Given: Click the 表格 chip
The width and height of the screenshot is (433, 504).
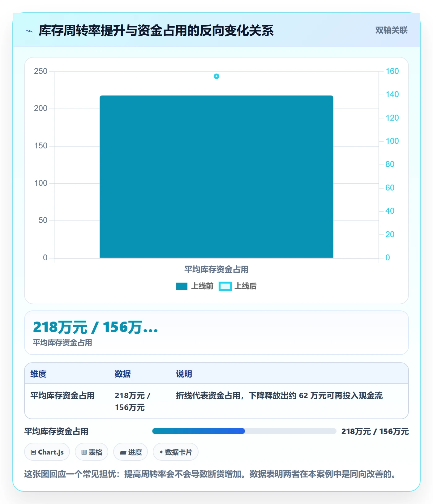Looking at the screenshot, I should pos(92,452).
